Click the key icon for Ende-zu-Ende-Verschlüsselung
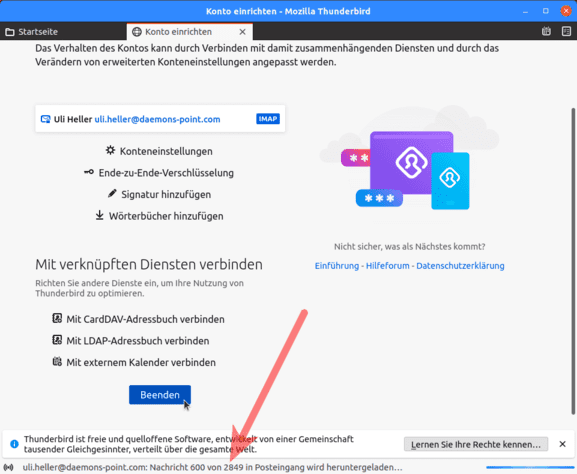 click(89, 172)
